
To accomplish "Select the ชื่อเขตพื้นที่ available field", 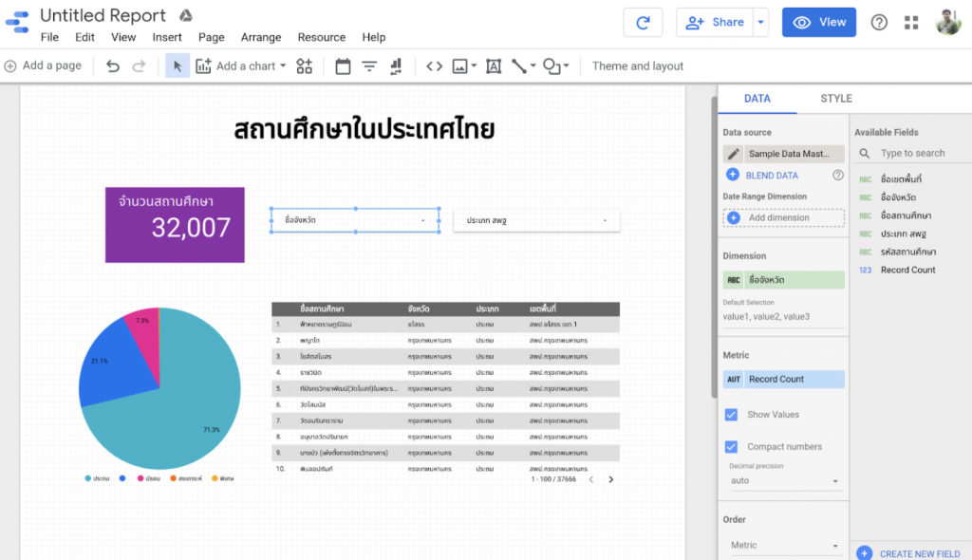I will click(901, 179).
